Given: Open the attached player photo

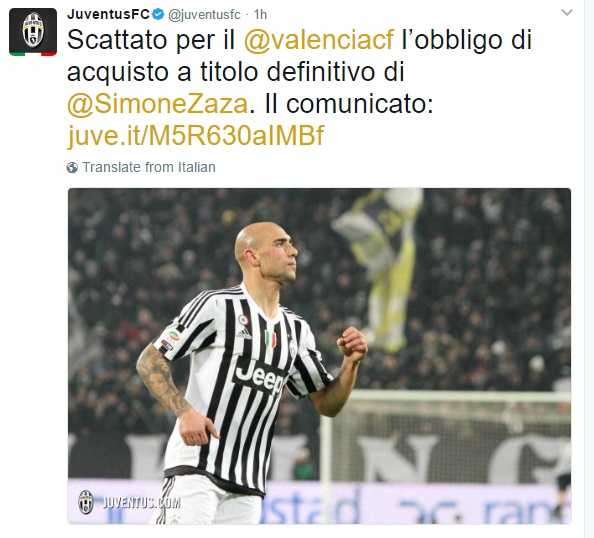Looking at the screenshot, I should (319, 356).
